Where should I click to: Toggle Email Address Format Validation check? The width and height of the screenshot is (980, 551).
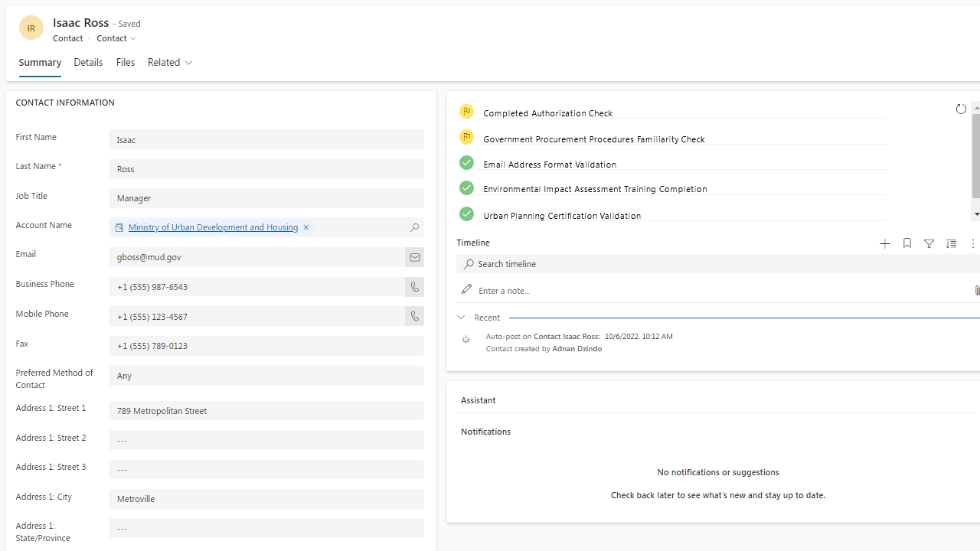point(466,163)
